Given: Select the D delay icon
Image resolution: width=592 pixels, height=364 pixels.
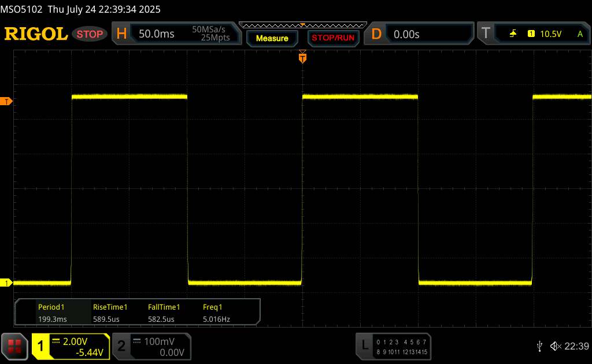Looking at the screenshot, I should tap(376, 34).
